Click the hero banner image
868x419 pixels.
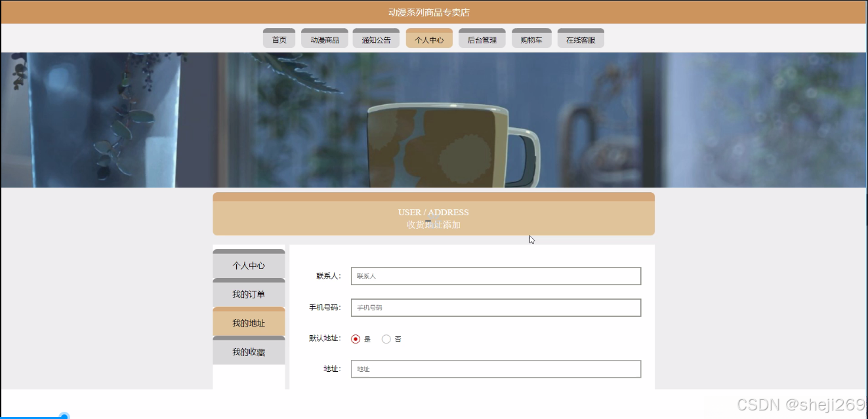click(433, 120)
